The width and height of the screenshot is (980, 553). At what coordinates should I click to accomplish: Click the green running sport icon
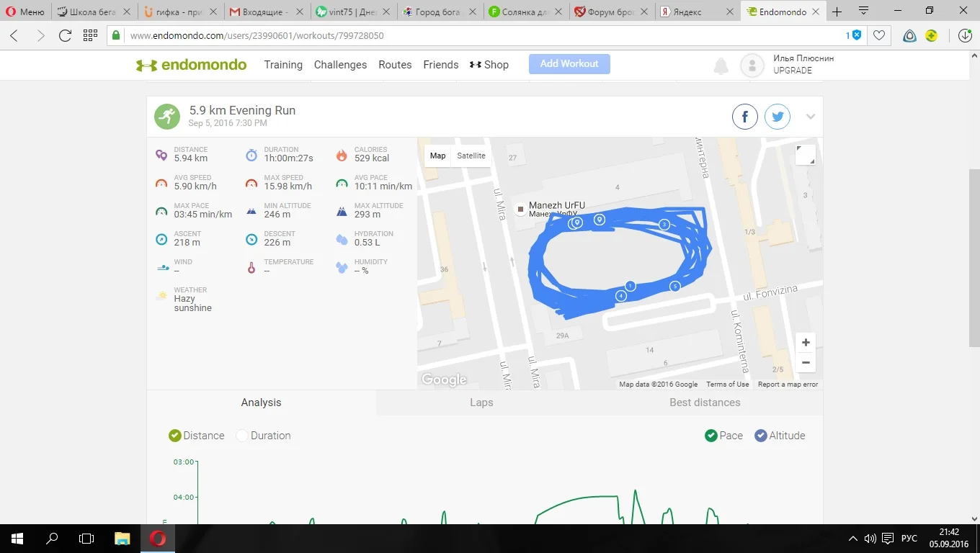click(167, 117)
